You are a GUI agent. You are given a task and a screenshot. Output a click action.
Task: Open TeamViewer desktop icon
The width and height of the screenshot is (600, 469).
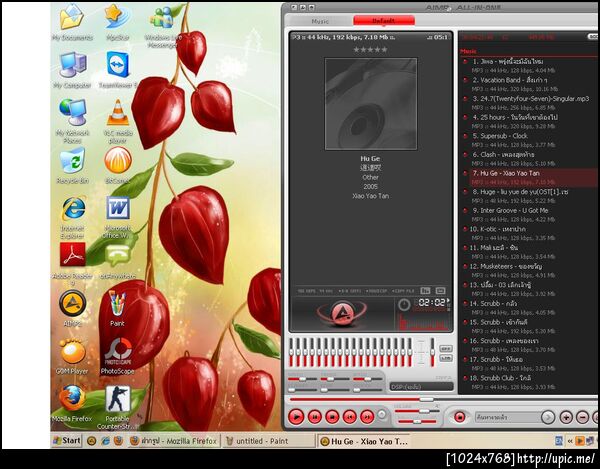click(117, 70)
